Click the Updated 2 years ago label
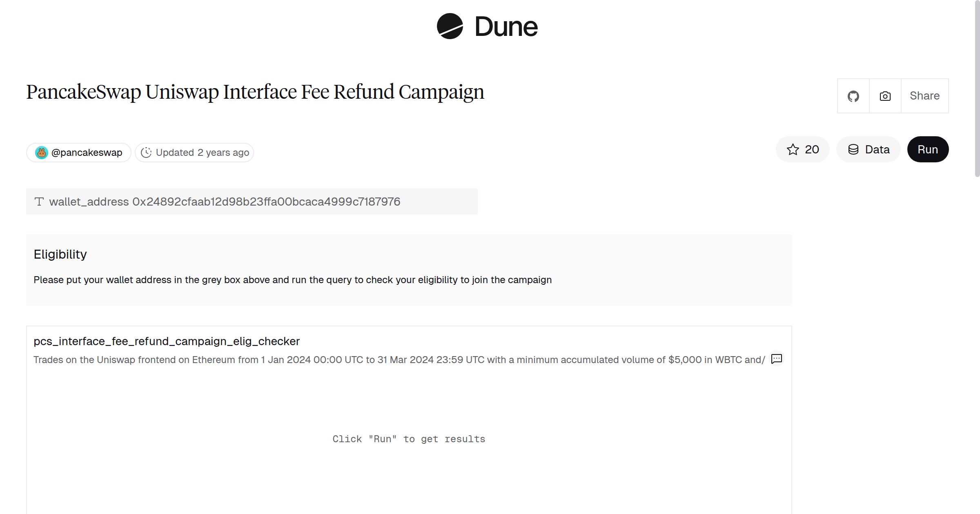This screenshot has height=514, width=980. click(202, 152)
